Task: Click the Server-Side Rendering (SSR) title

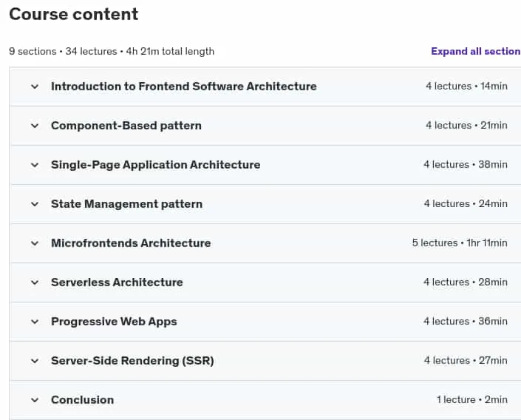Action: tap(132, 361)
